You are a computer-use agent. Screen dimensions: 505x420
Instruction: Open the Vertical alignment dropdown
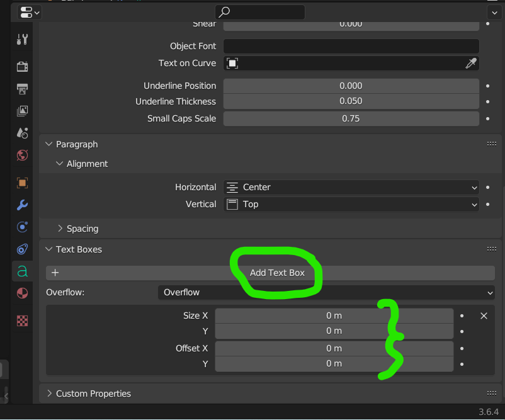pyautogui.click(x=351, y=204)
